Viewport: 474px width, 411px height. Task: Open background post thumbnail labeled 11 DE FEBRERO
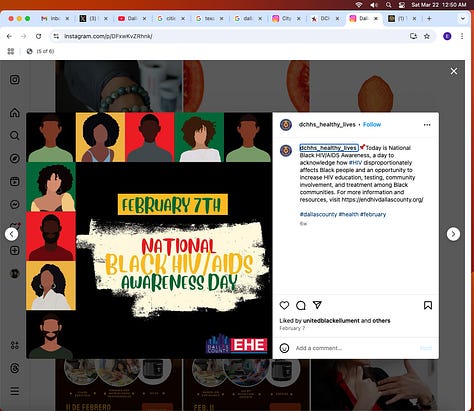(118, 385)
